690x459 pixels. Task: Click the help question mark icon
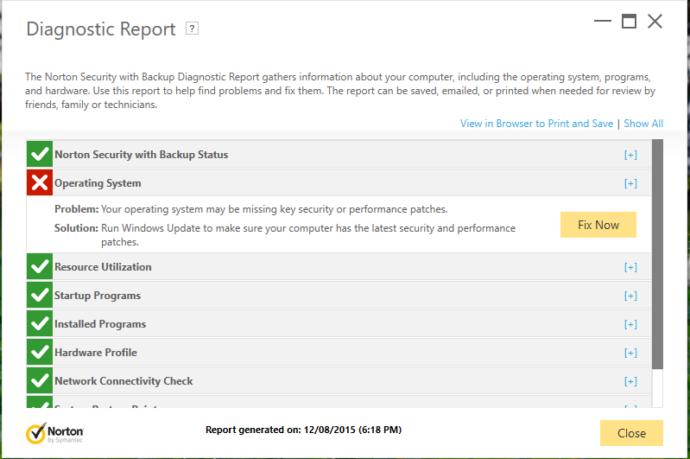coord(191,29)
